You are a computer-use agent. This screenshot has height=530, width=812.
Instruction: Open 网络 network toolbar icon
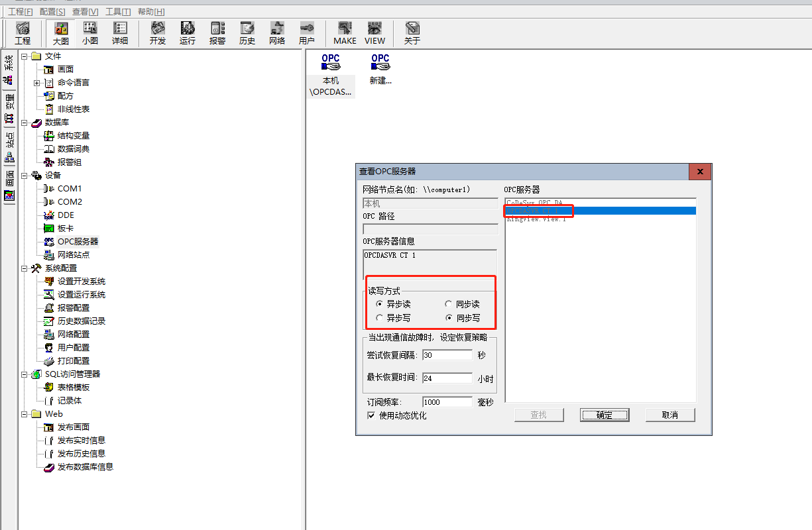pos(277,33)
